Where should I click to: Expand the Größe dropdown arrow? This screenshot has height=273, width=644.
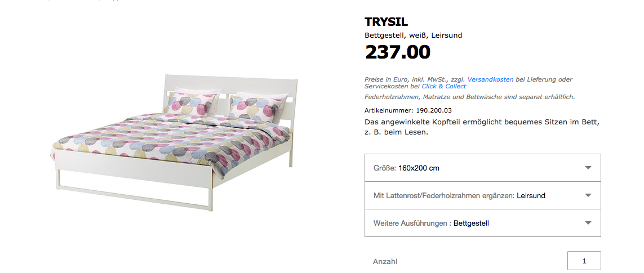click(588, 168)
